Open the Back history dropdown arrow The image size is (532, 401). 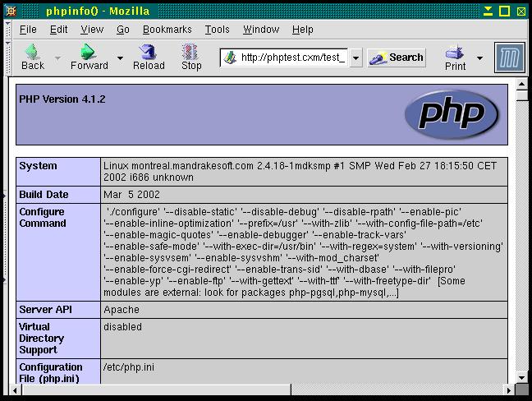click(58, 58)
